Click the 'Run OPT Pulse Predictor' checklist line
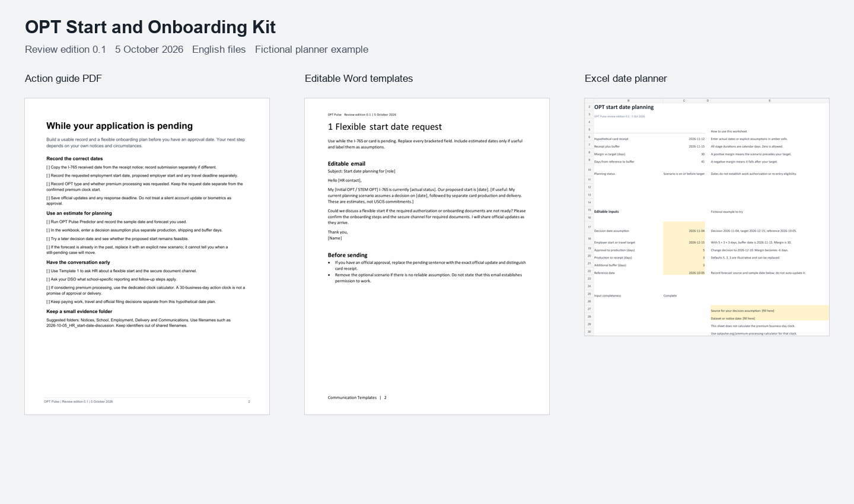The image size is (854, 504). coord(116,222)
